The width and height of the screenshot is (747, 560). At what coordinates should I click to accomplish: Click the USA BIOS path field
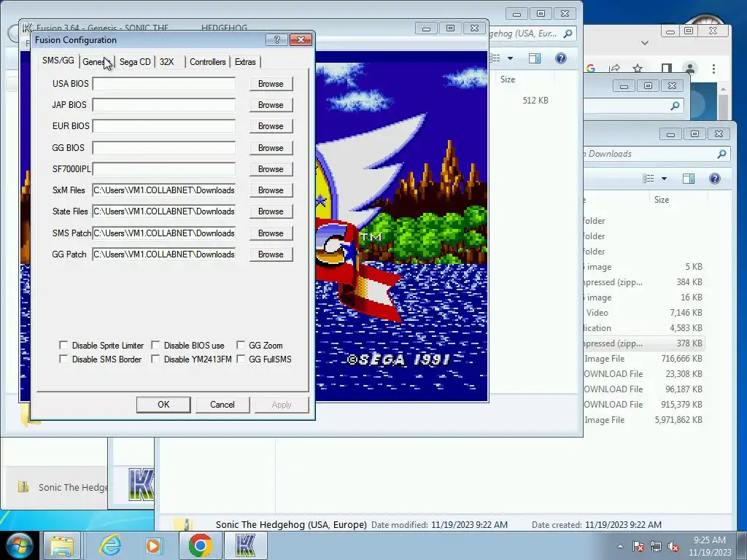(164, 84)
